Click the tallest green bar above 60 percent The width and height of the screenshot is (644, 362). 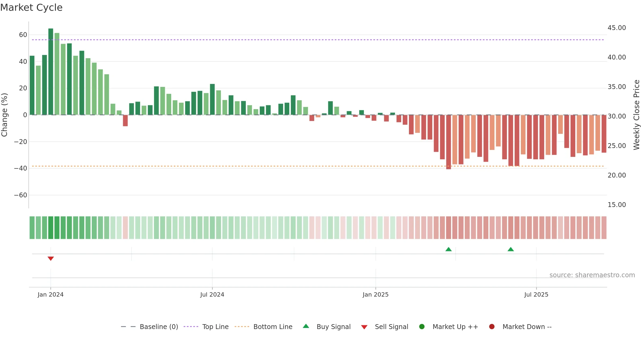tap(51, 72)
